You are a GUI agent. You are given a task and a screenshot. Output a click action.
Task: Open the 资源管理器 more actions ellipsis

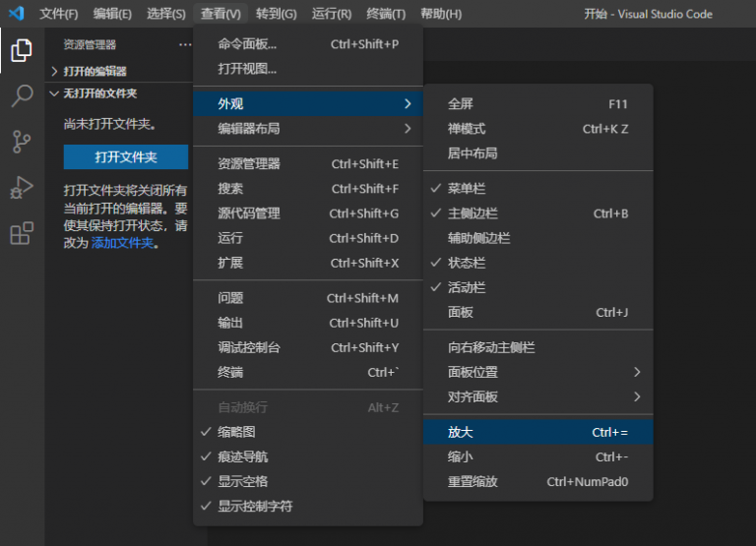tap(185, 45)
